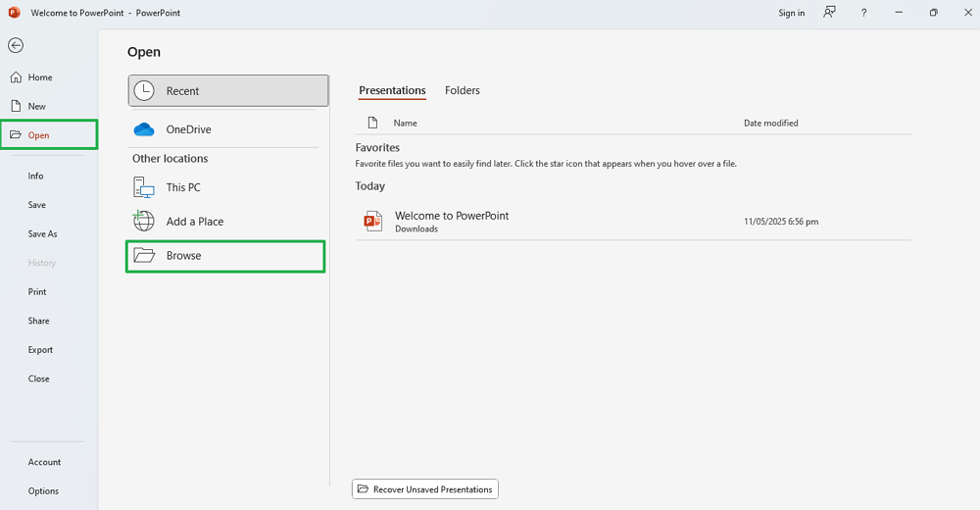This screenshot has height=510, width=980.
Task: Click the This PC computer icon
Action: point(144,187)
